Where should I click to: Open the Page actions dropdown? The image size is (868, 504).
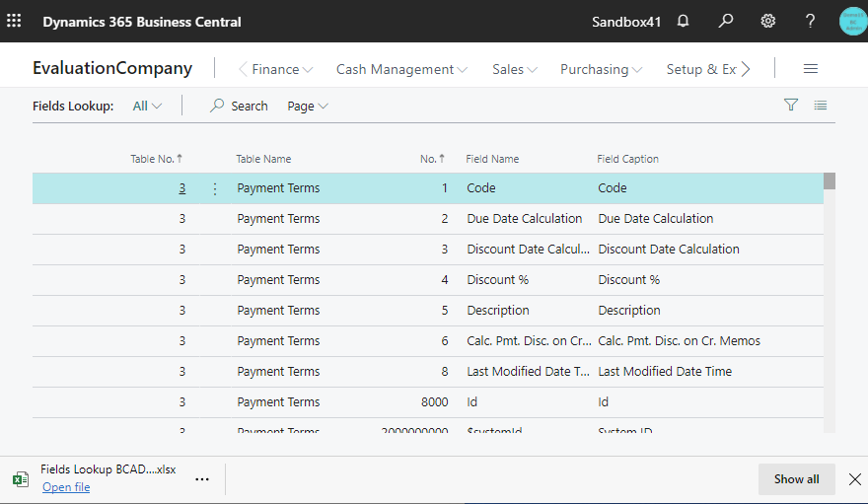(x=308, y=106)
